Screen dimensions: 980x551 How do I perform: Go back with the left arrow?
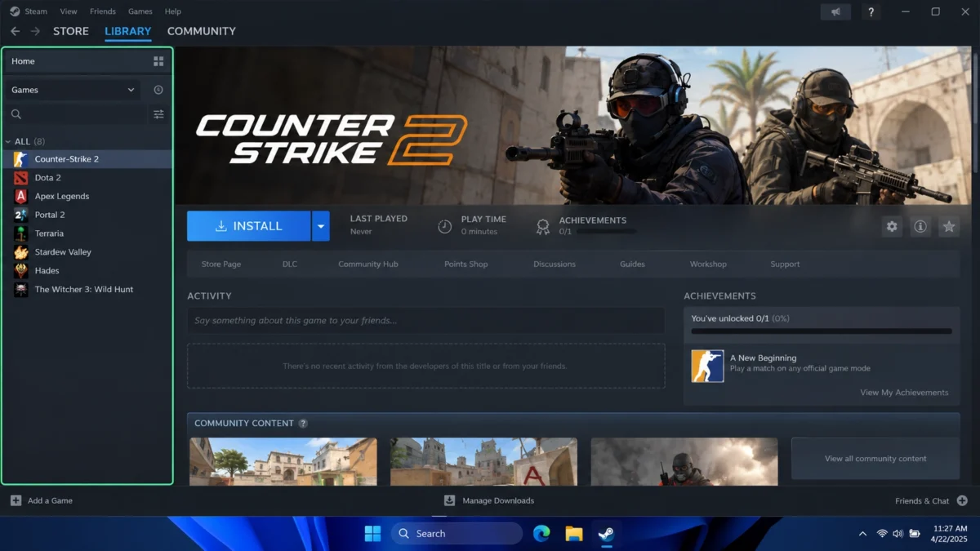15,31
